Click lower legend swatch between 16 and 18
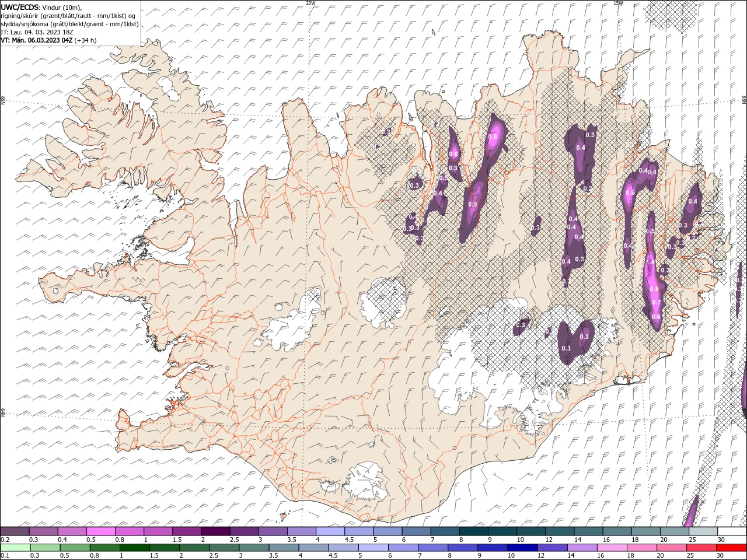The image size is (747, 560). click(x=612, y=548)
